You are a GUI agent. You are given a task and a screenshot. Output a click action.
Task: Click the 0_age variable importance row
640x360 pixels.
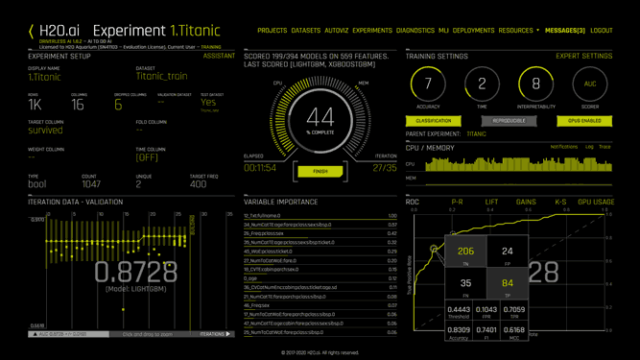[320, 279]
